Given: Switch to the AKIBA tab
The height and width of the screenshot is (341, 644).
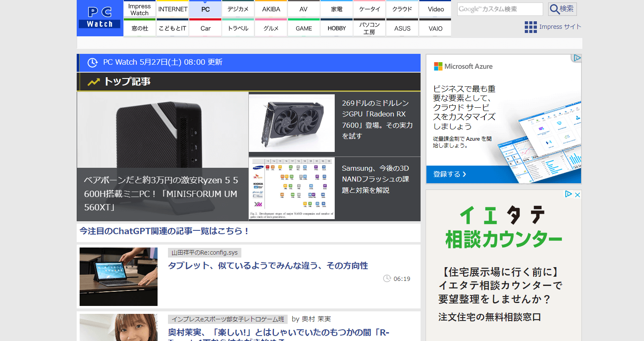Looking at the screenshot, I should pos(271,9).
